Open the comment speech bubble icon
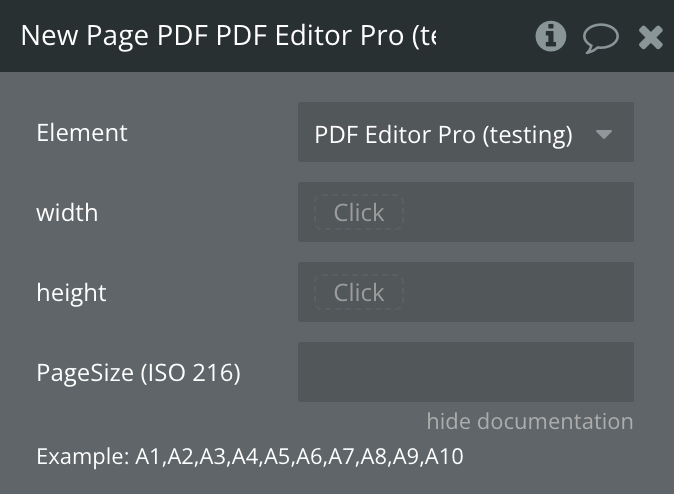674x494 pixels. [x=601, y=38]
